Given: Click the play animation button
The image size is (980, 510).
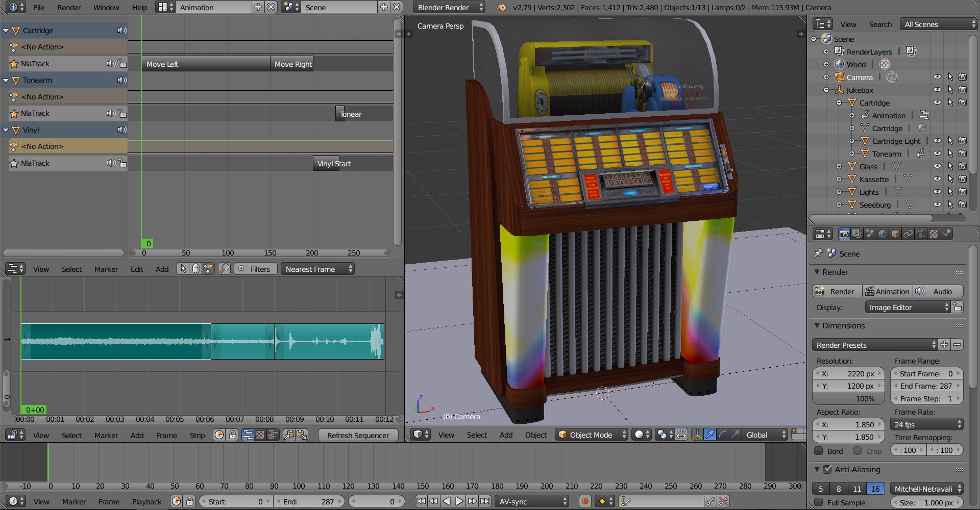Looking at the screenshot, I should [459, 501].
